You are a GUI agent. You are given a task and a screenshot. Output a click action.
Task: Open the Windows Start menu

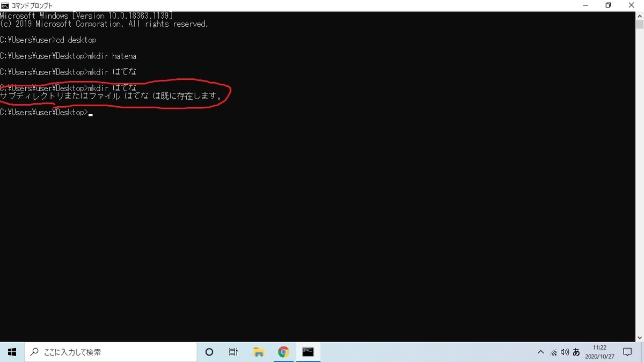(12, 352)
